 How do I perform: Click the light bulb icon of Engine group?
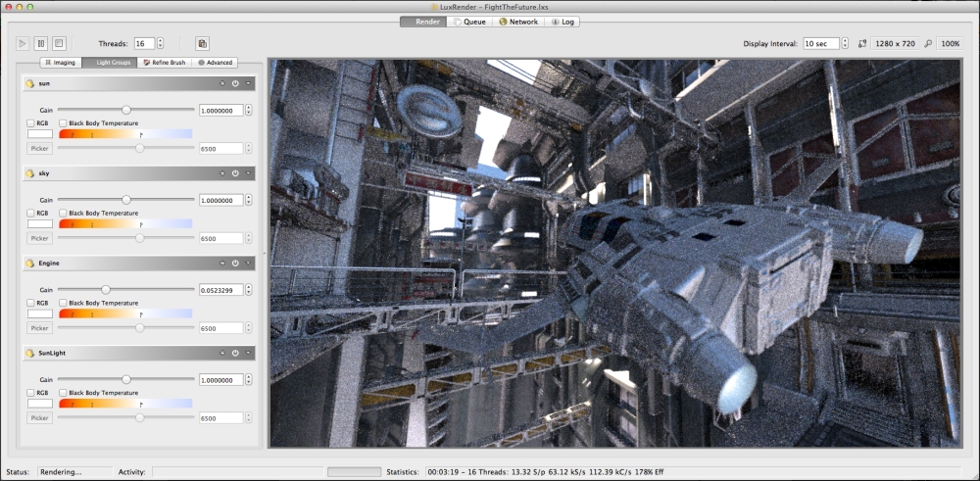[29, 263]
